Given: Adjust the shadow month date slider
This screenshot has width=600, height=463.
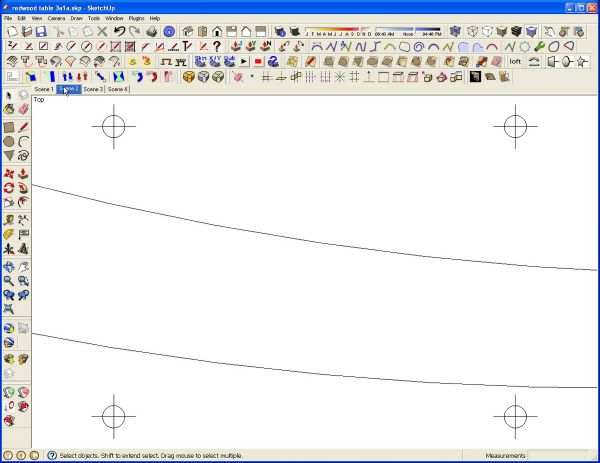Looking at the screenshot, I should (x=338, y=29).
